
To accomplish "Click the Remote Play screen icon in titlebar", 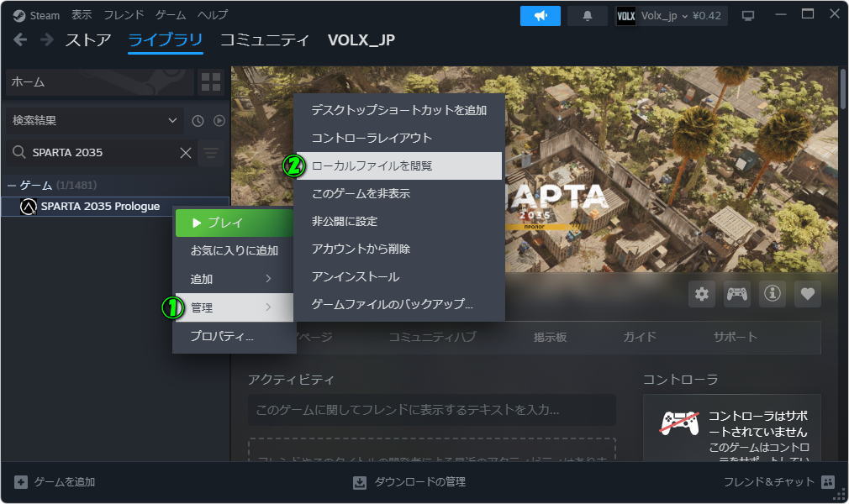I will (x=747, y=14).
